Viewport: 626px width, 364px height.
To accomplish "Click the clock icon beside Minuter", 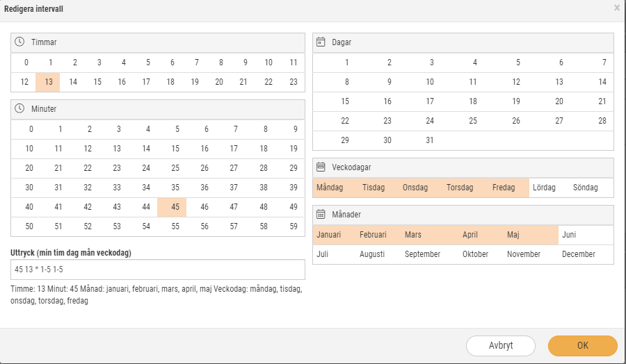I will click(19, 108).
